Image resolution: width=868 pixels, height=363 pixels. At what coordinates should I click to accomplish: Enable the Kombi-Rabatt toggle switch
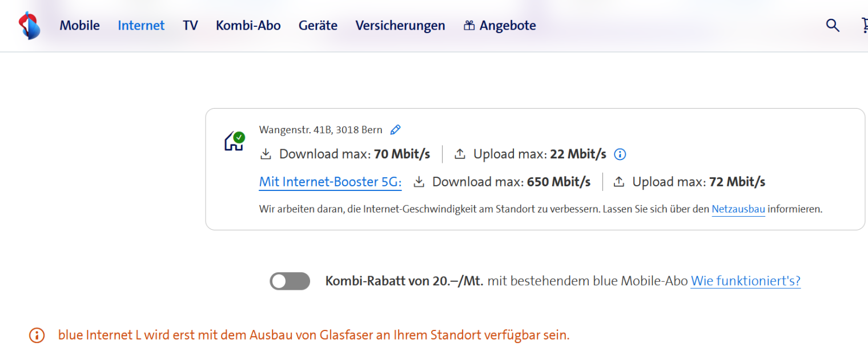pyautogui.click(x=290, y=281)
